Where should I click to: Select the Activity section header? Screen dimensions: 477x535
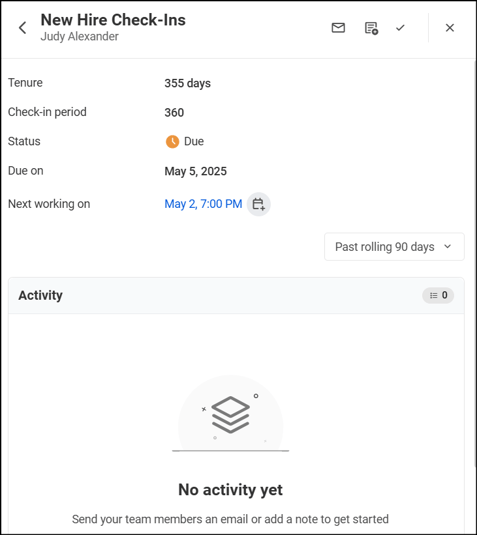(236, 295)
